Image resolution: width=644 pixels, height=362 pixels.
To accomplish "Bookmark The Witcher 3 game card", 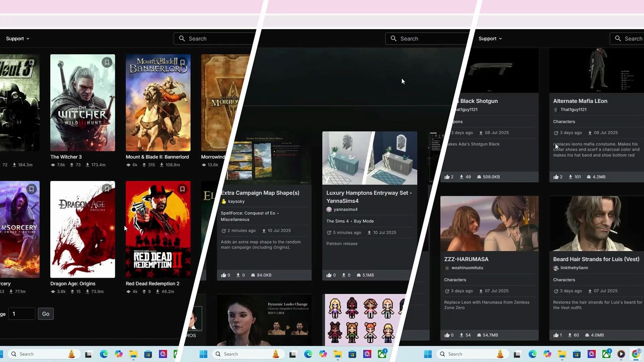I will pyautogui.click(x=107, y=62).
